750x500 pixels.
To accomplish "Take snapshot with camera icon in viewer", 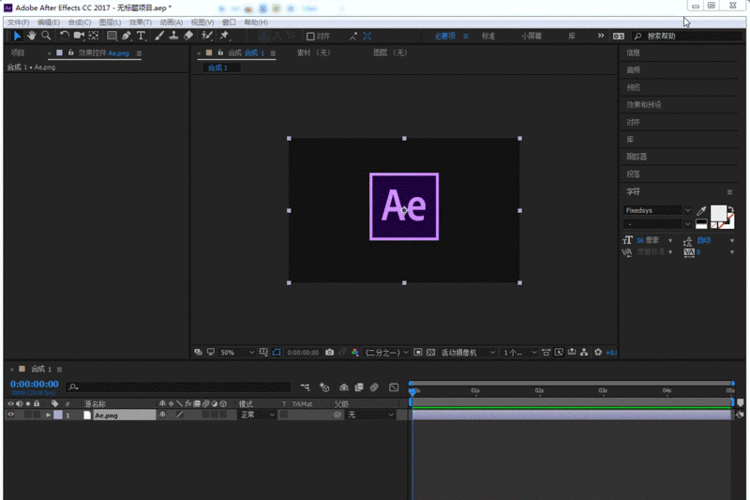I will point(329,352).
